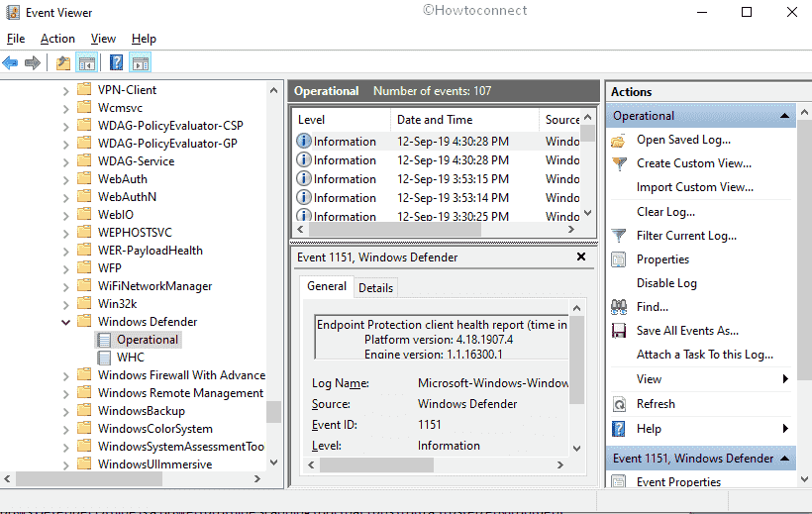
Task: Expand the WFP tree node
Action: tap(65, 269)
